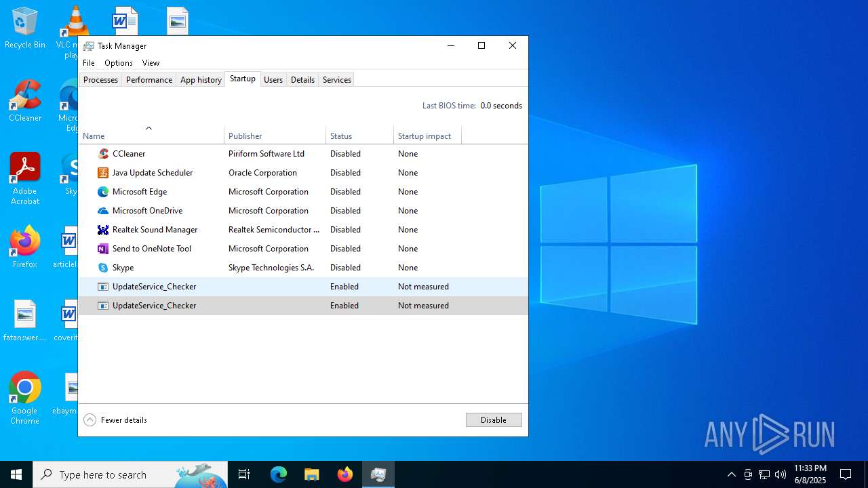Sort by the Status column header
Image resolution: width=868 pixels, height=488 pixels.
pos(359,136)
